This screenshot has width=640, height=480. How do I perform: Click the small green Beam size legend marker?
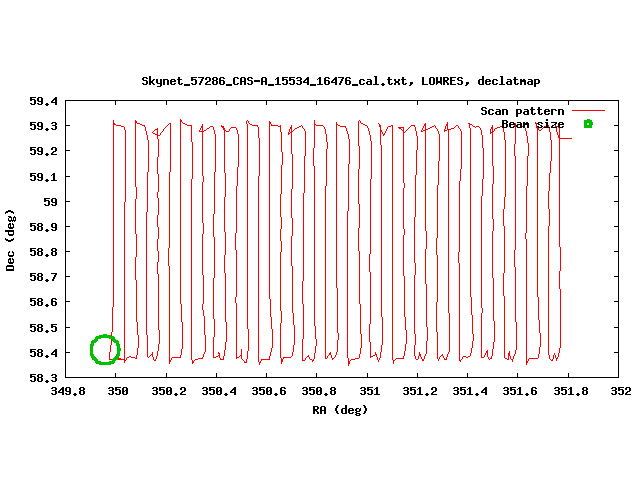(588, 124)
